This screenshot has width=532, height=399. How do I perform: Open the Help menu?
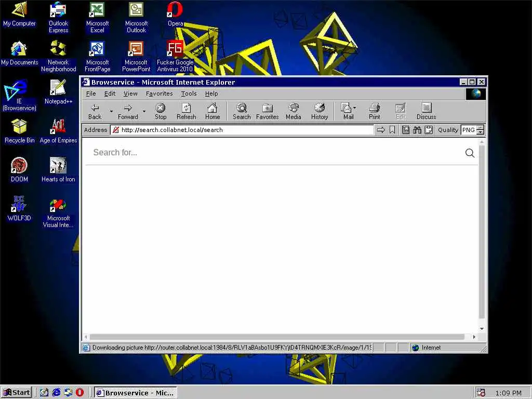click(x=211, y=94)
